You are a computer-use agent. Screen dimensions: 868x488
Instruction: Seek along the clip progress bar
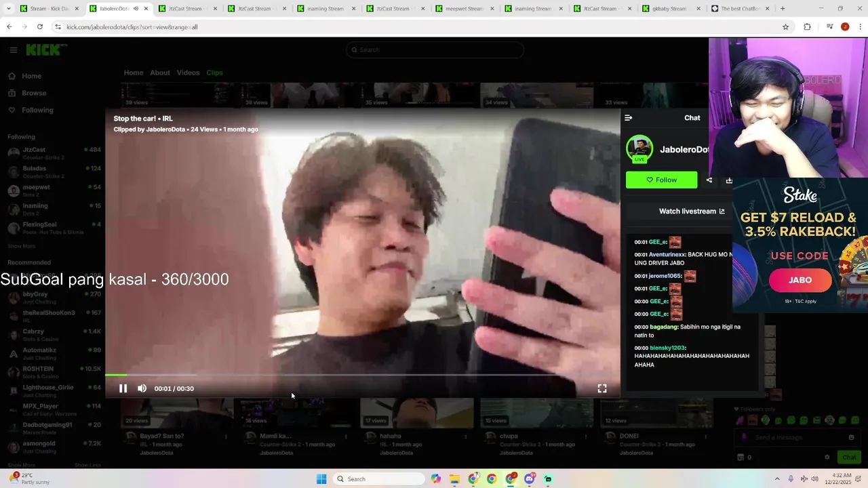(362, 375)
